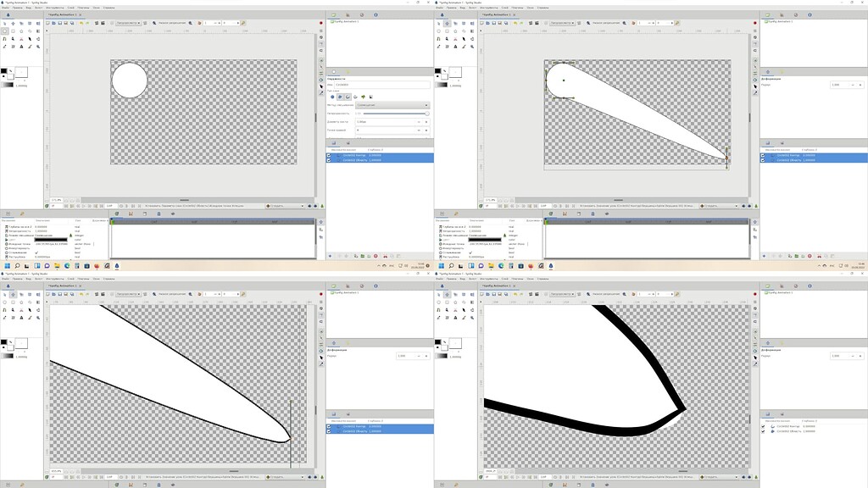Click the region layer type icon in circle tool options
The height and width of the screenshot is (488, 868).
(x=339, y=97)
